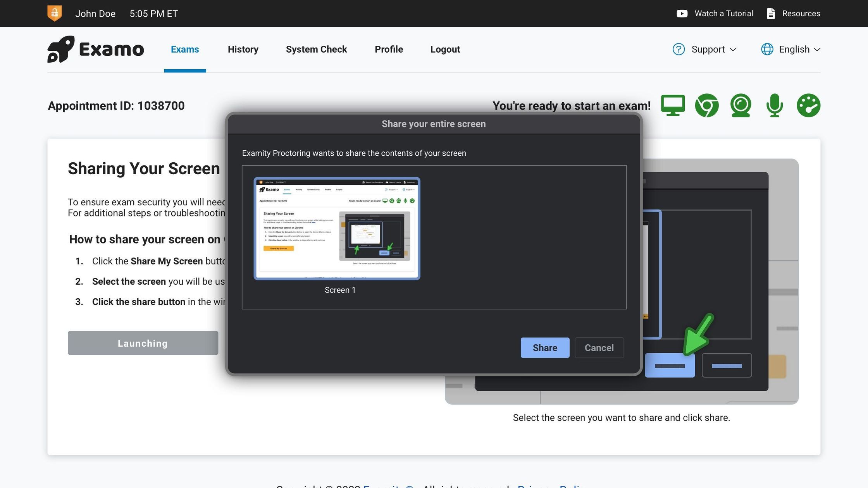Viewport: 868px width, 488px height.
Task: Click the Click the share button instruction step
Action: (150, 302)
